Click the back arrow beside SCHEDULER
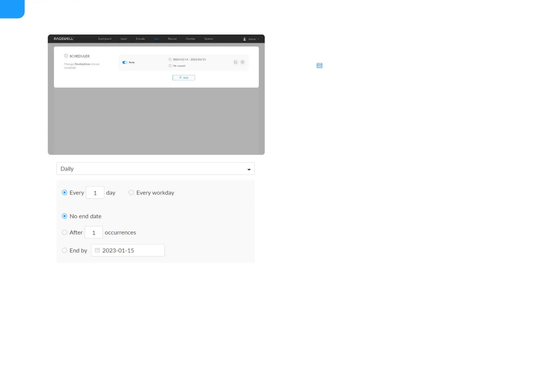Screen dimensions: 554x392 point(66,56)
